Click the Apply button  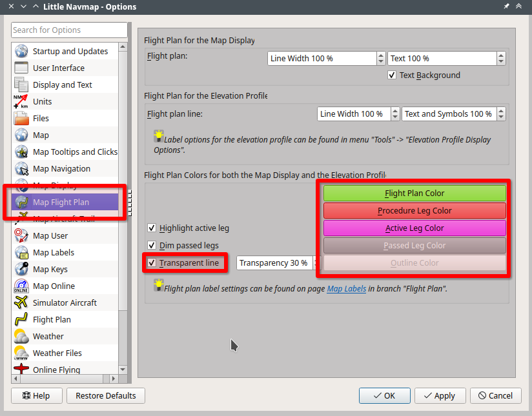440,395
